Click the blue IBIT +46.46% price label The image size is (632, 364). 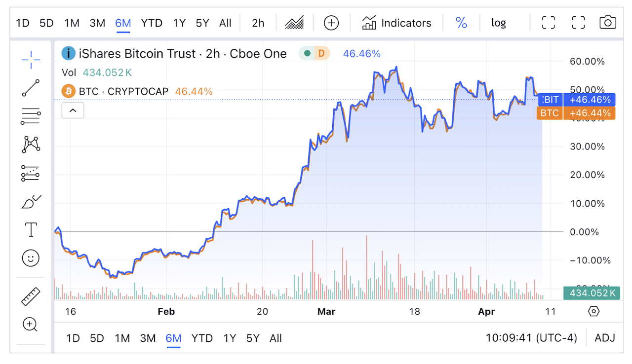(x=576, y=100)
